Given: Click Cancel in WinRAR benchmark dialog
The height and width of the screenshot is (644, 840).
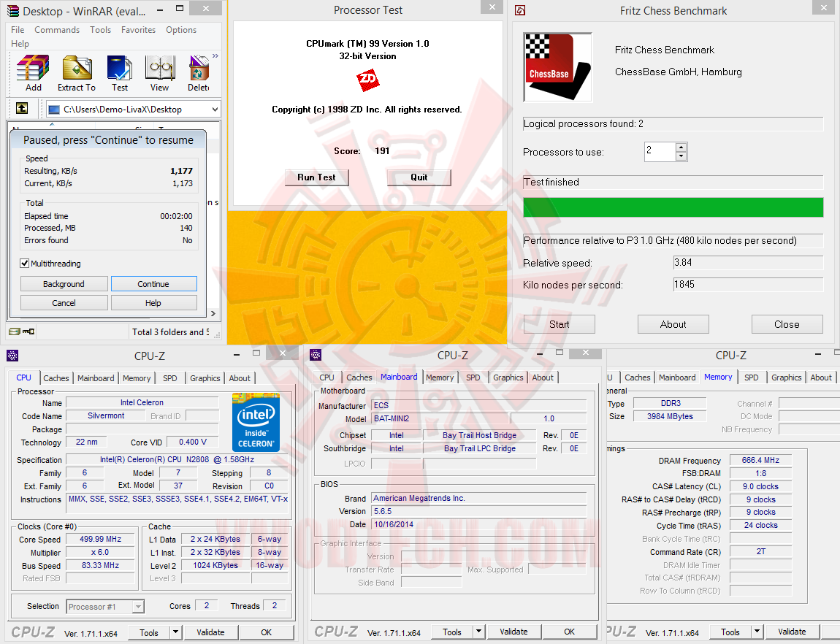Looking at the screenshot, I should [64, 303].
